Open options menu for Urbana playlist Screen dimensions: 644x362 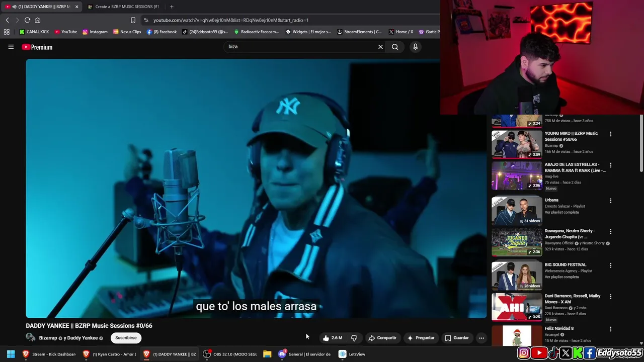[x=611, y=201]
